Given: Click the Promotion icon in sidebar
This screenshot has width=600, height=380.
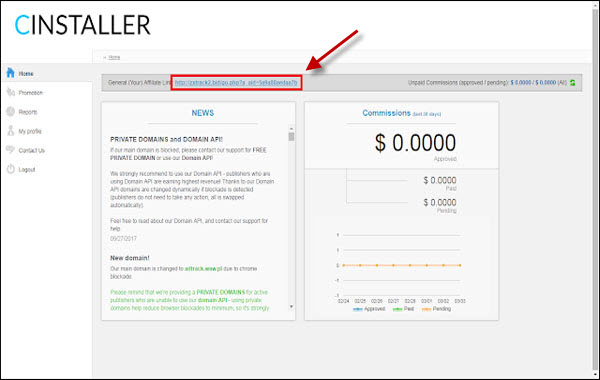Looking at the screenshot, I should (10, 92).
